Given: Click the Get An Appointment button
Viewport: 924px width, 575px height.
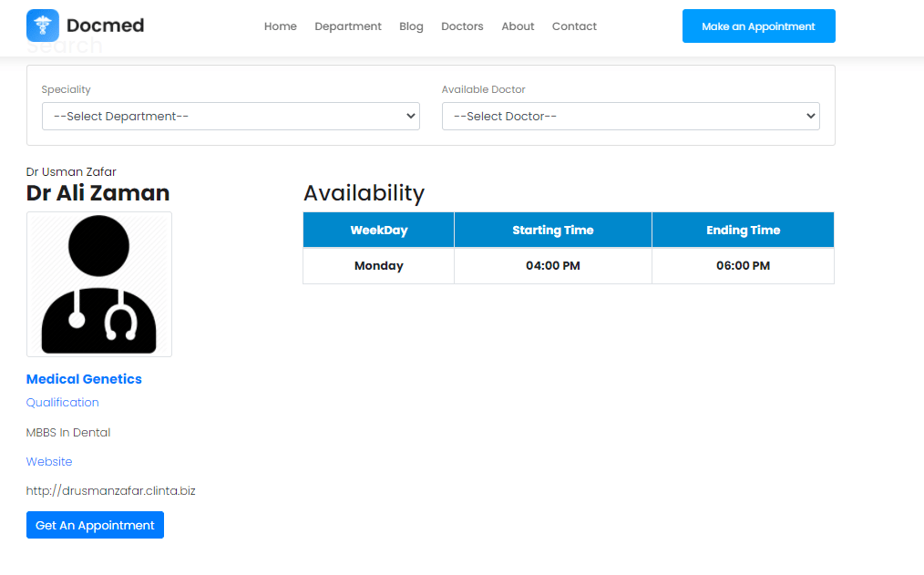Looking at the screenshot, I should tap(95, 525).
